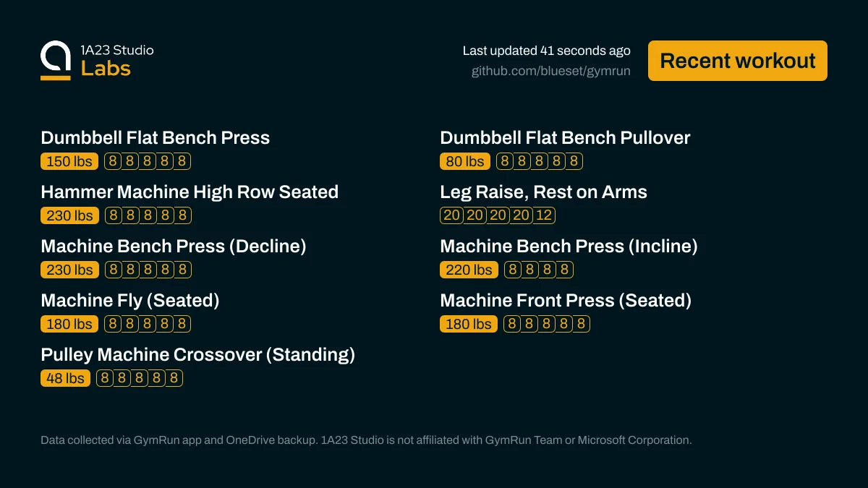Select the Dumbbell Flat Bench Press heading
868x488 pixels.
(155, 138)
